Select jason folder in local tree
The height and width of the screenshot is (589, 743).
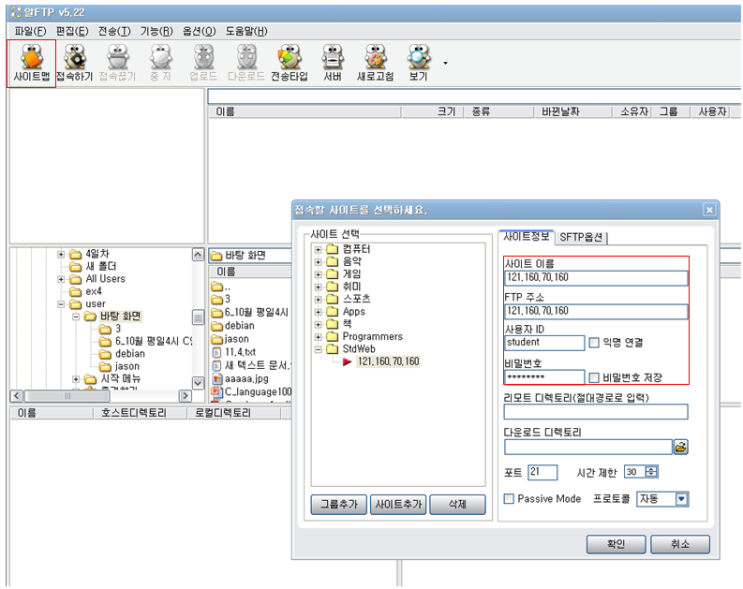(x=127, y=366)
